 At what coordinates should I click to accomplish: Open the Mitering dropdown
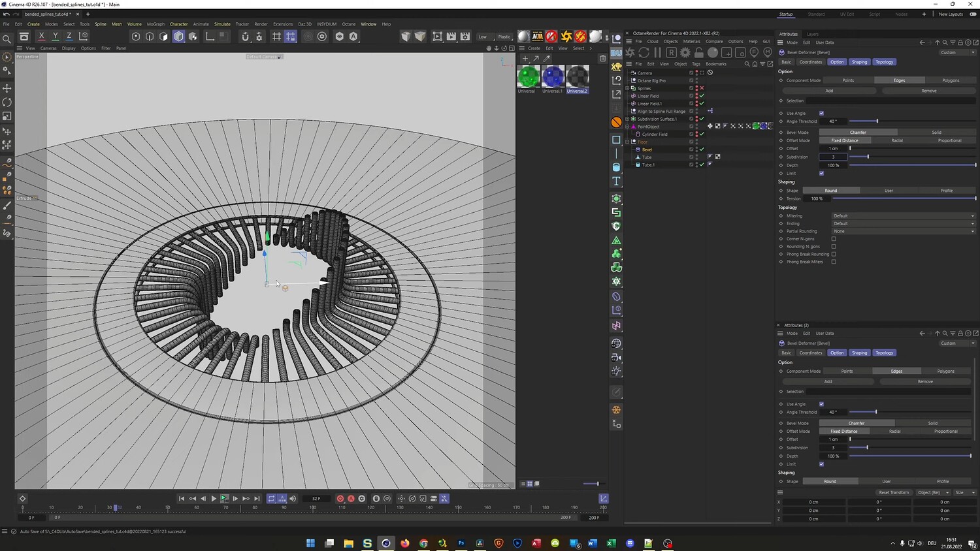coord(904,216)
